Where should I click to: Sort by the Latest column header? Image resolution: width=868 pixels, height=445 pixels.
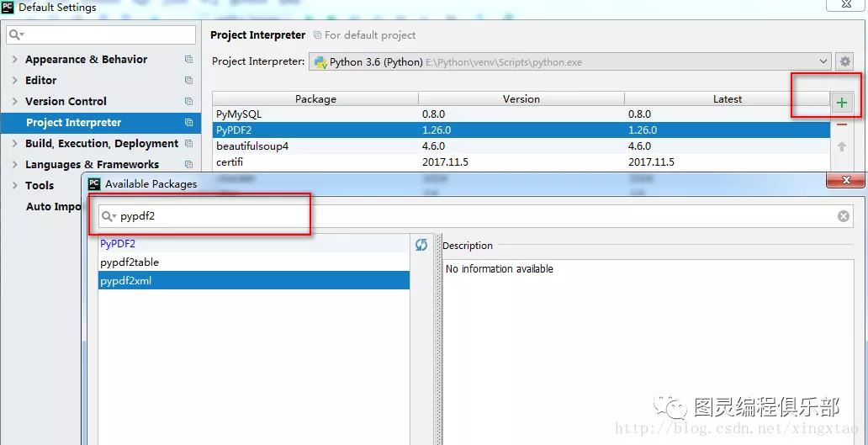(x=727, y=99)
